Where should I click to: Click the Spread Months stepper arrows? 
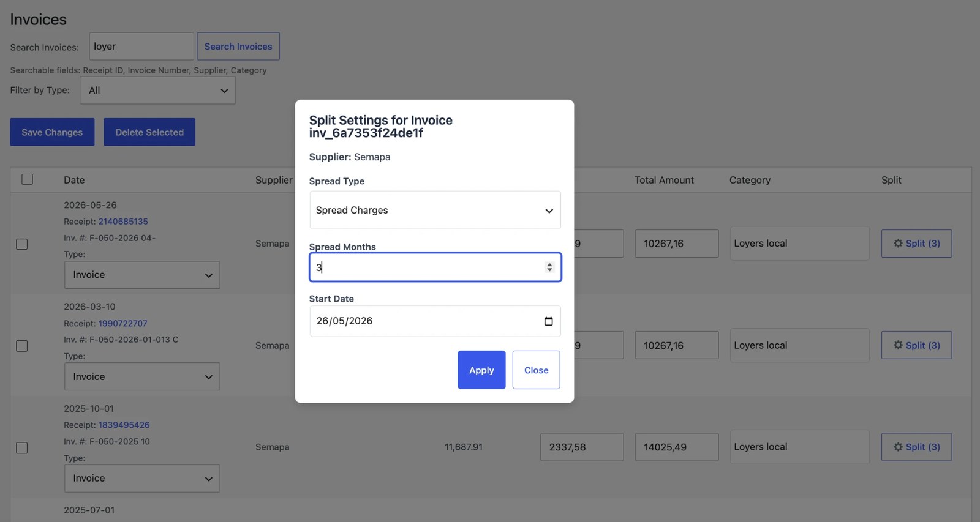click(549, 267)
